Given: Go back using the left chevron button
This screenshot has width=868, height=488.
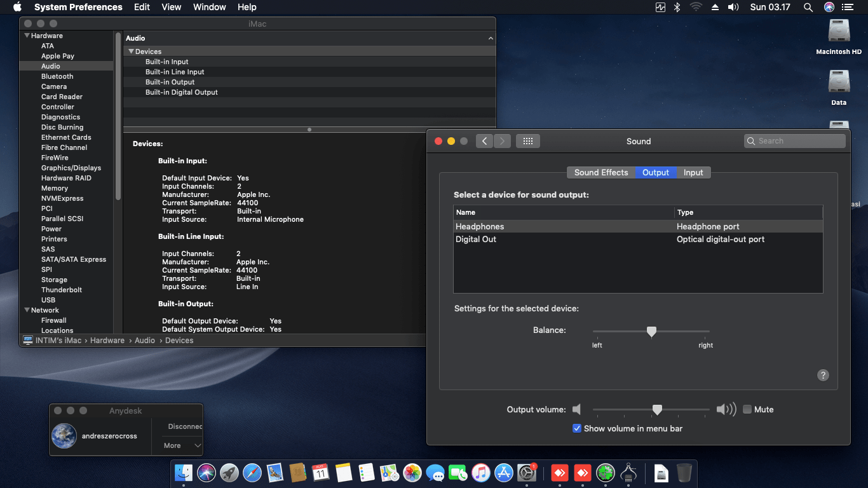Looking at the screenshot, I should [x=484, y=141].
